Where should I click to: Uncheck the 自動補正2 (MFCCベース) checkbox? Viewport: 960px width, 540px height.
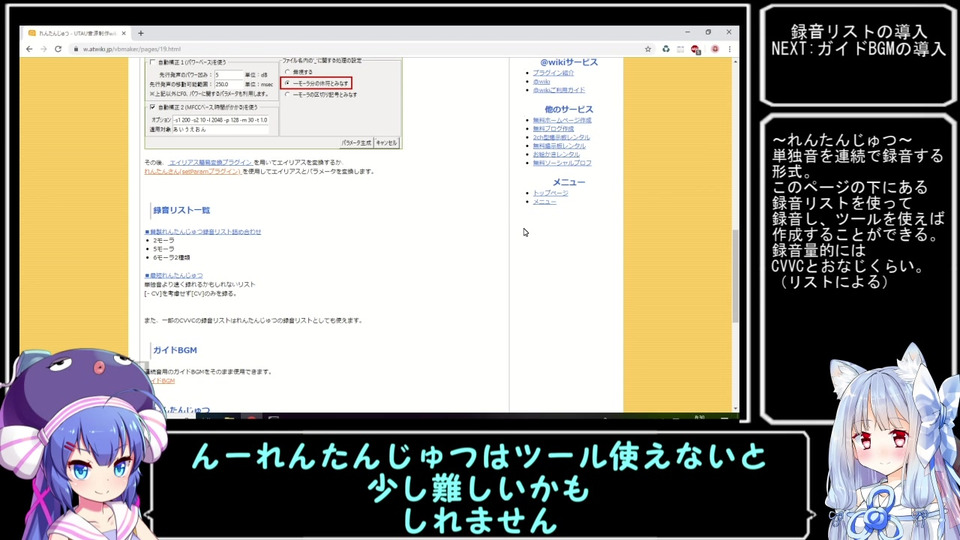[152, 107]
